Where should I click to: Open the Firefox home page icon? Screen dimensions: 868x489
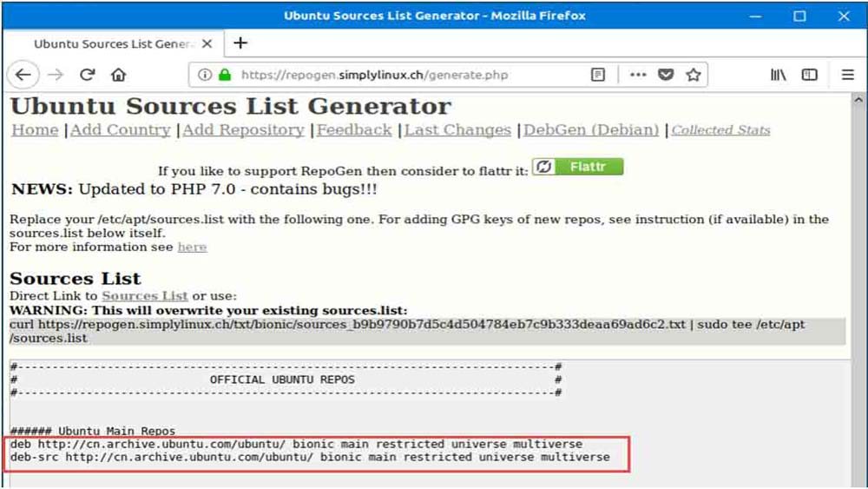pyautogui.click(x=118, y=74)
